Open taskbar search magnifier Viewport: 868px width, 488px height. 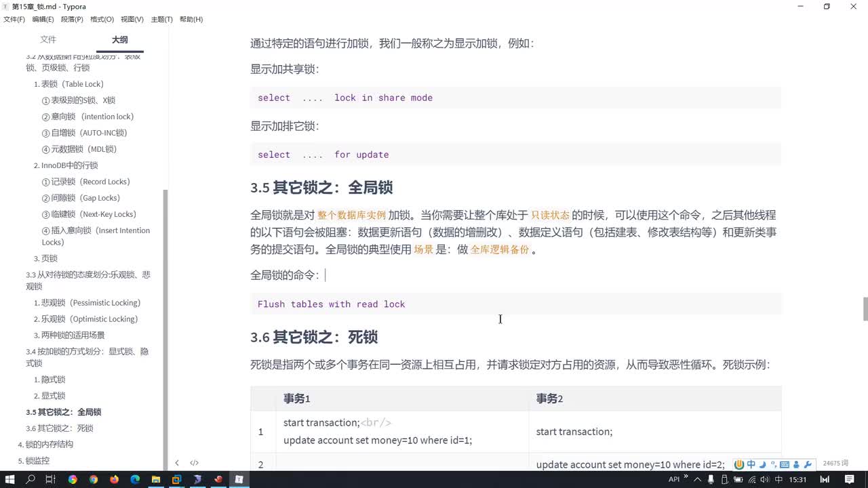31,479
